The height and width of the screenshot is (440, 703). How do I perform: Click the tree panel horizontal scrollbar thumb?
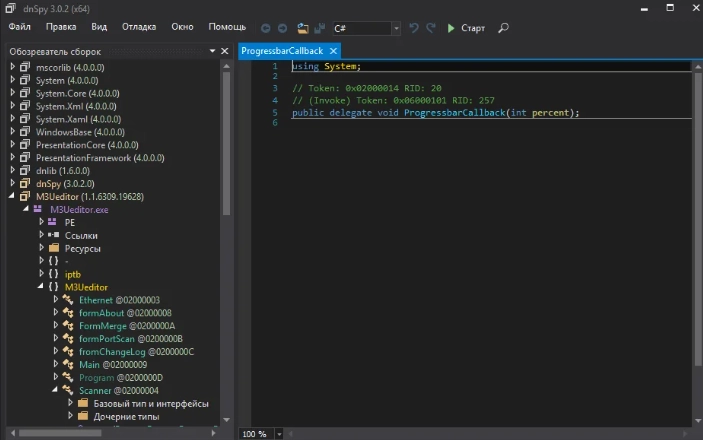click(x=60, y=433)
